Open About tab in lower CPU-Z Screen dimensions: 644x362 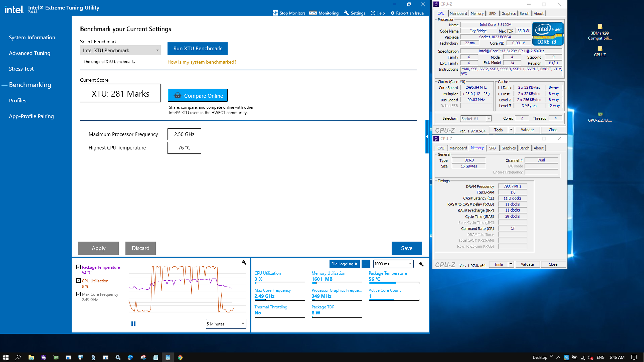pos(539,148)
